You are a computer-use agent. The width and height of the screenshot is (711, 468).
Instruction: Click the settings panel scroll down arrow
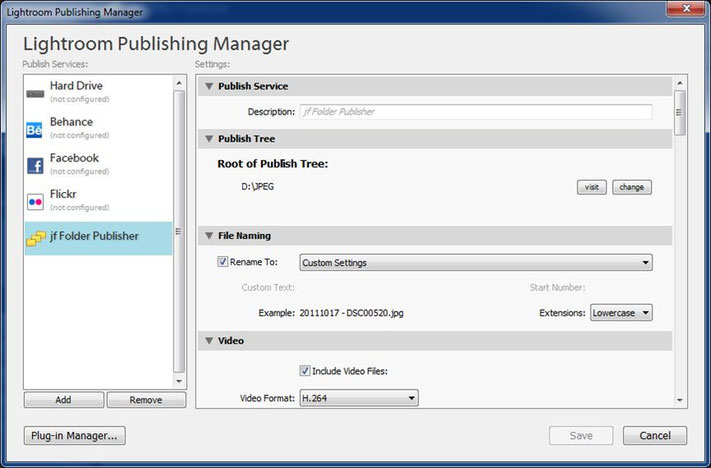click(680, 400)
